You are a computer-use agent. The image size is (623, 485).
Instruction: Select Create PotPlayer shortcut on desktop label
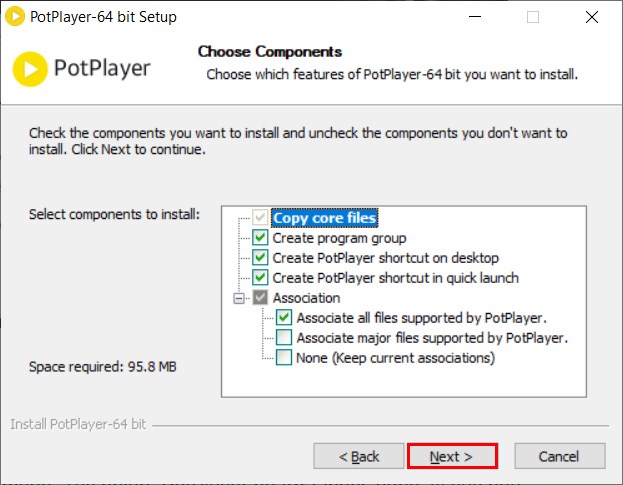(385, 258)
